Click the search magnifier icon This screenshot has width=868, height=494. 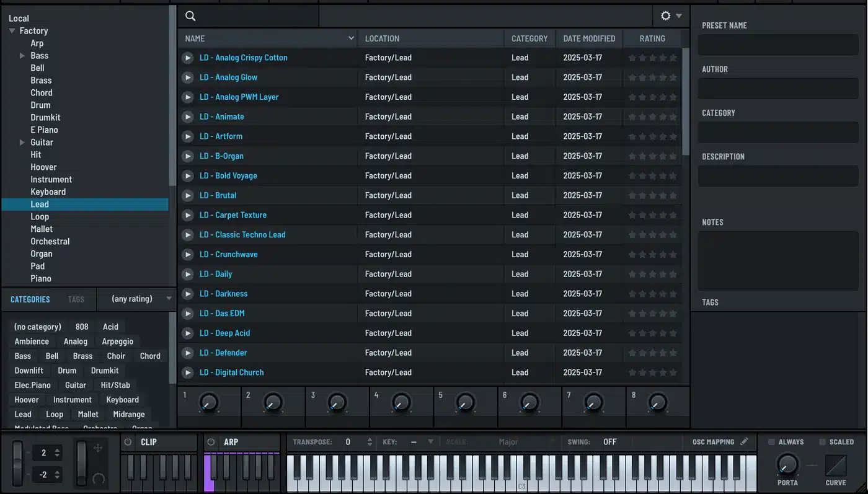(190, 16)
